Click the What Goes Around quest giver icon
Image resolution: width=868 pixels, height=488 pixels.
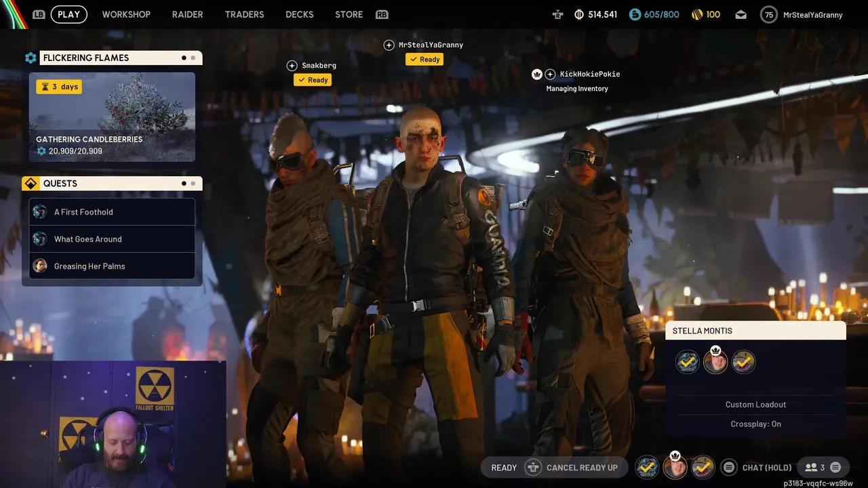click(x=40, y=239)
